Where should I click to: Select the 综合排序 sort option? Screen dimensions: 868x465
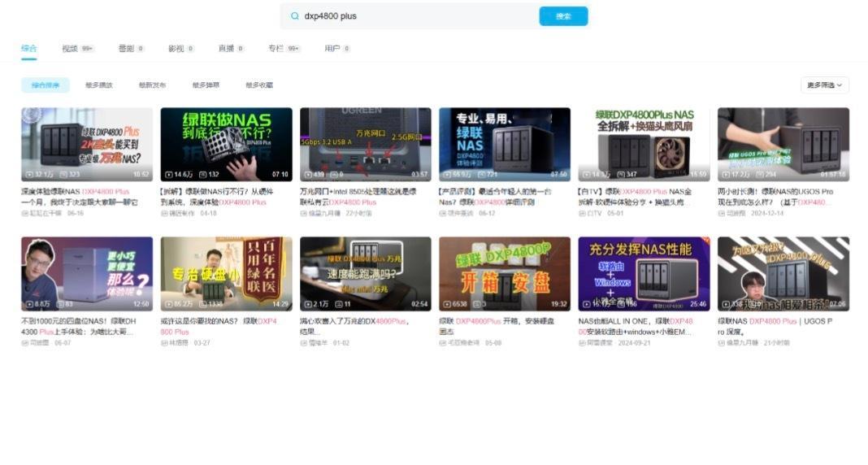click(46, 85)
